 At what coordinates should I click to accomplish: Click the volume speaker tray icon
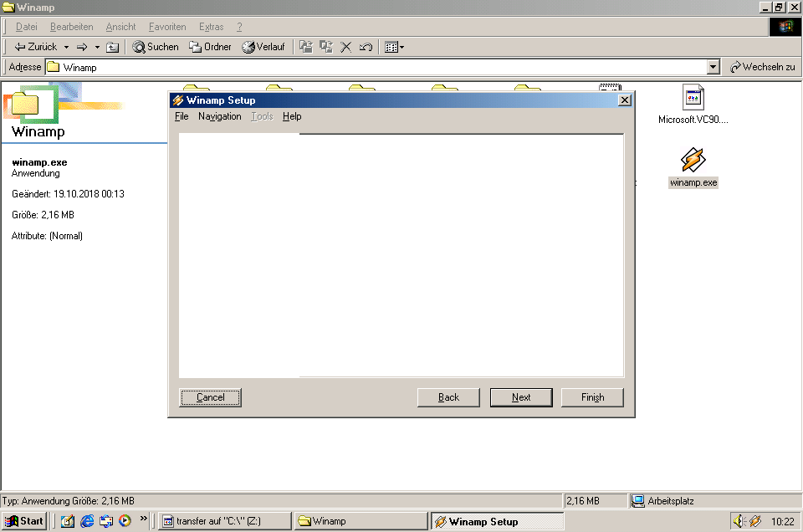(739, 521)
